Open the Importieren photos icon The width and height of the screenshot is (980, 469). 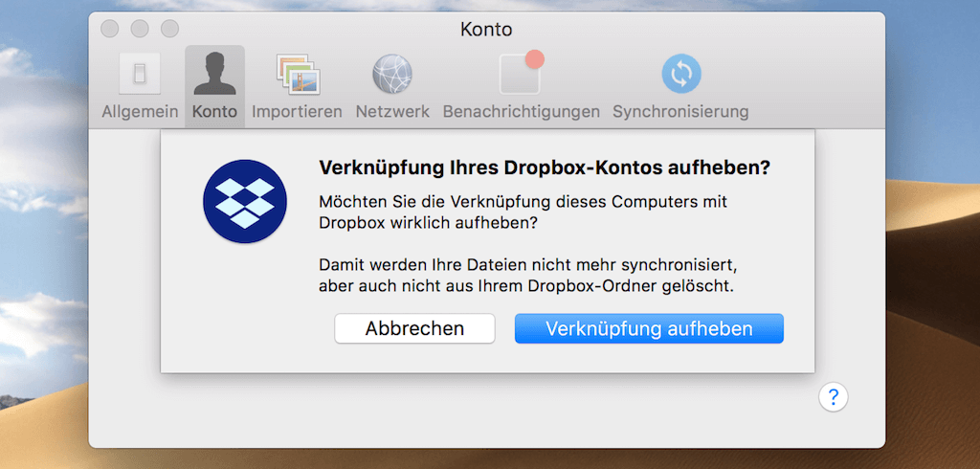[298, 74]
